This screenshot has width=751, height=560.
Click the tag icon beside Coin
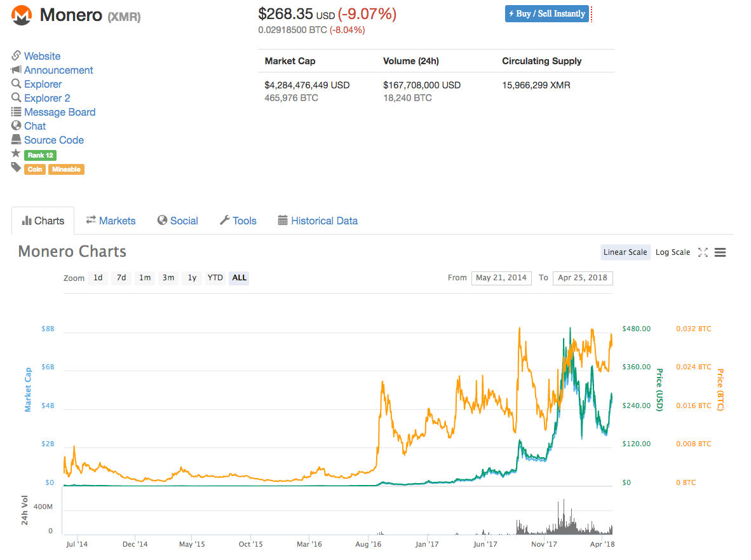click(x=17, y=167)
